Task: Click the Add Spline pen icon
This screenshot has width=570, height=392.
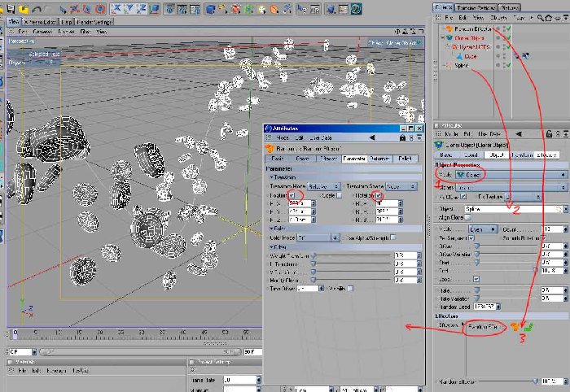Action: pos(223,8)
